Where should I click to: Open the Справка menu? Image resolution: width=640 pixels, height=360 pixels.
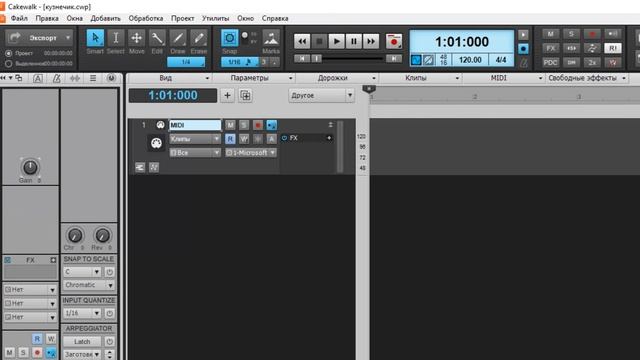275,18
